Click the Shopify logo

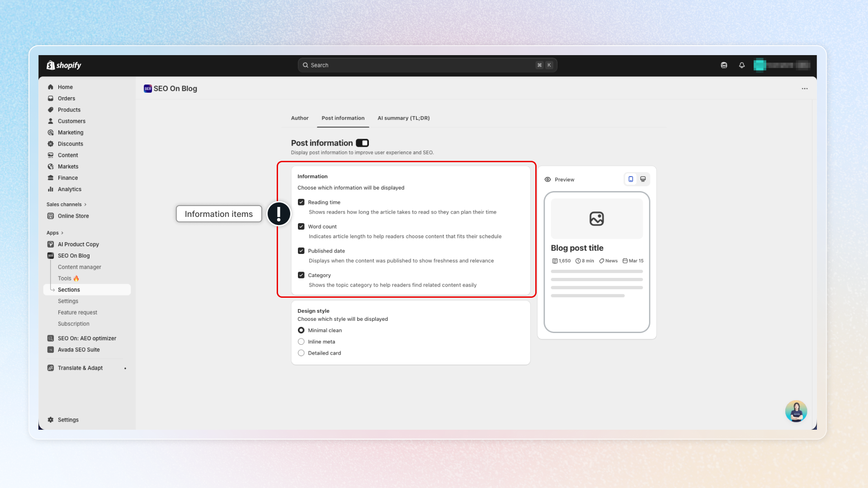[x=64, y=65]
